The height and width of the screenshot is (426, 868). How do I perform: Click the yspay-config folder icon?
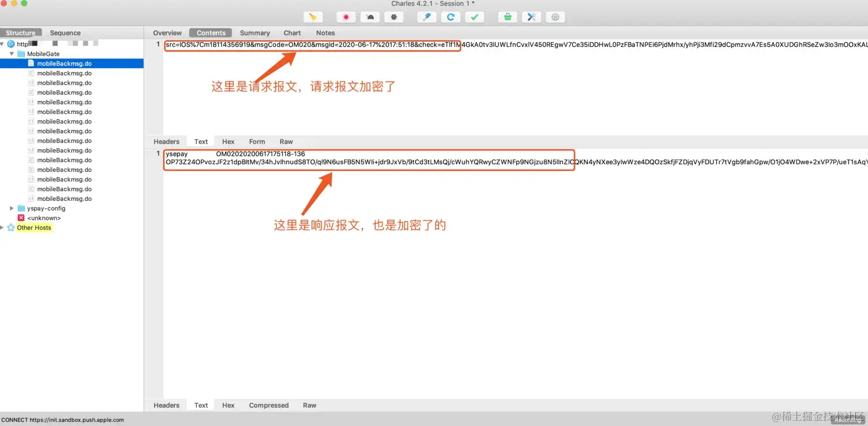coord(21,208)
